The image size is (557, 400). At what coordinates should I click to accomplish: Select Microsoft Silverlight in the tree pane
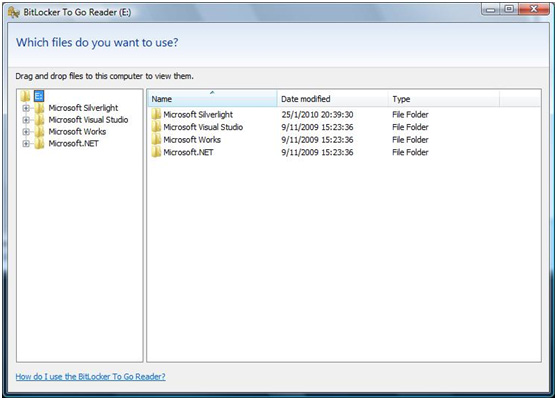click(83, 108)
